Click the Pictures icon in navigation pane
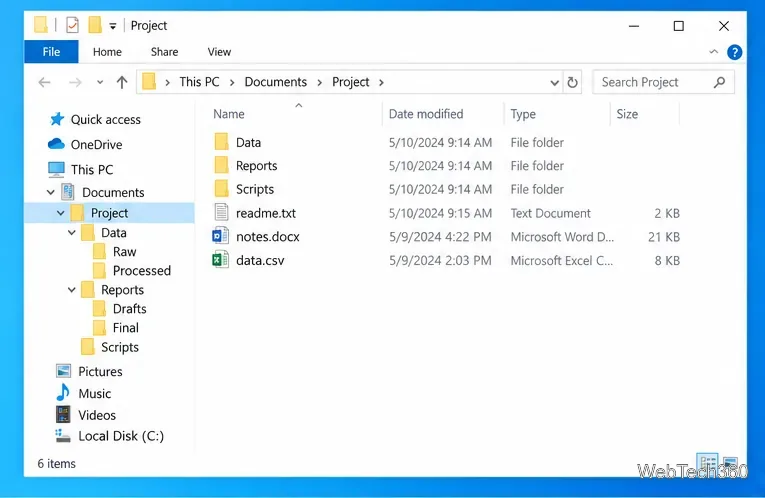The image size is (765, 498). (63, 371)
